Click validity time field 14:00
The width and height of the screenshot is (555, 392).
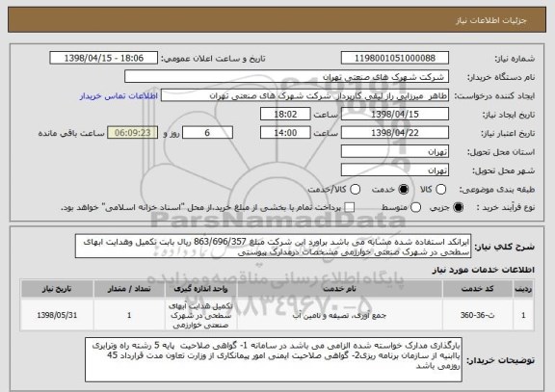285,133
